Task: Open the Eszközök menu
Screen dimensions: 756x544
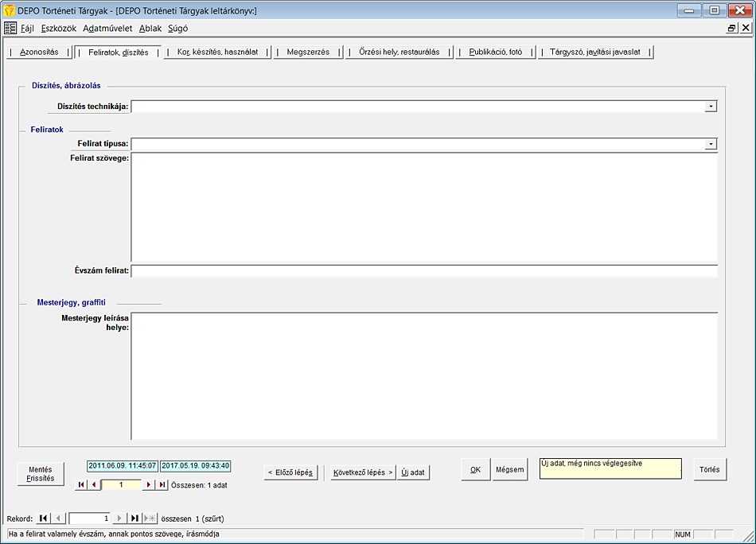Action: [59, 28]
